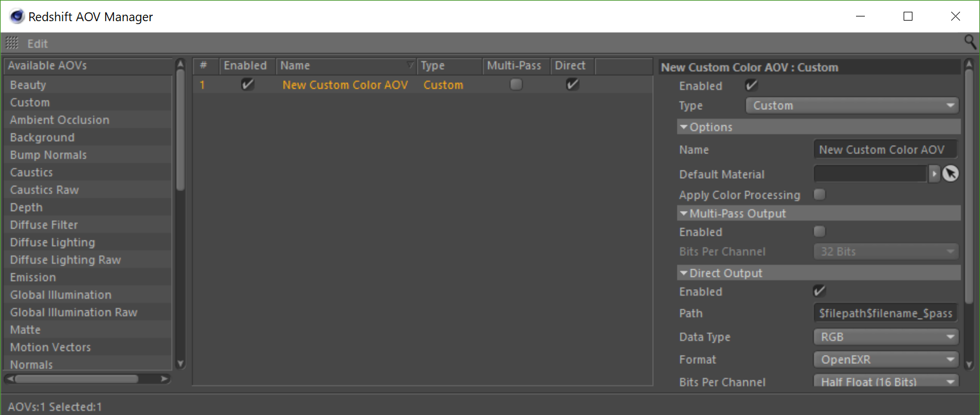
Task: Click the Multi-Pass column header
Action: pyautogui.click(x=516, y=66)
